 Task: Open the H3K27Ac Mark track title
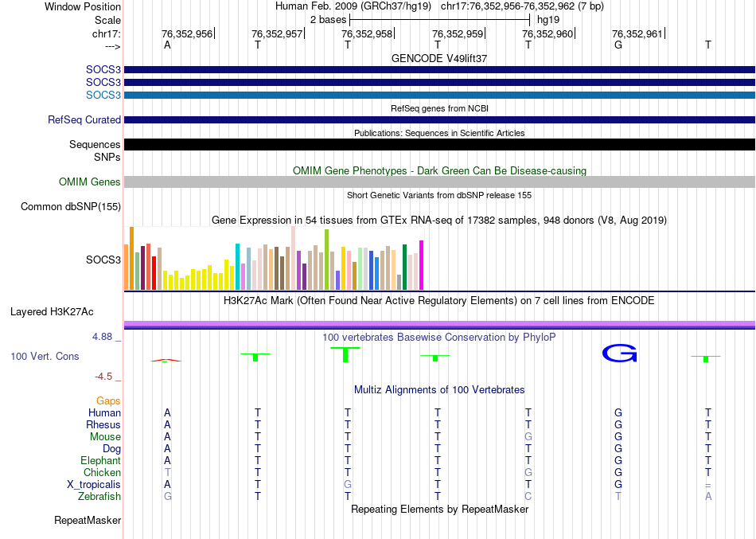pyautogui.click(x=439, y=301)
